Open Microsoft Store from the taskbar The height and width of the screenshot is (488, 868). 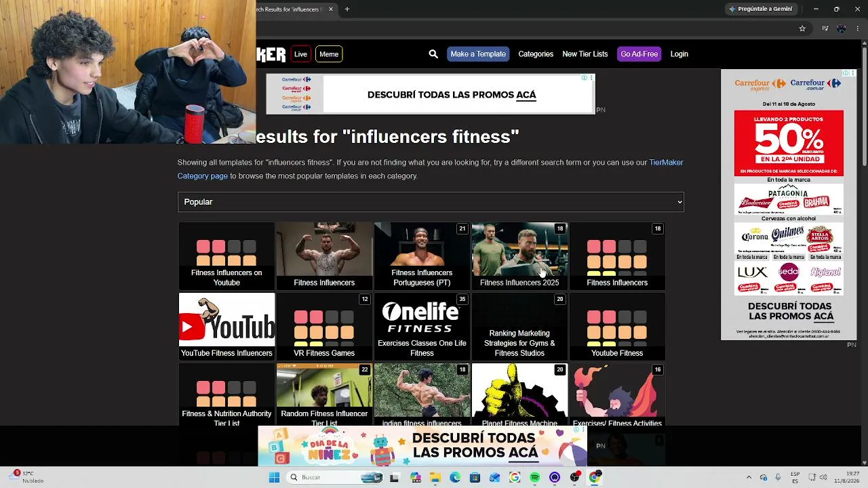pyautogui.click(x=475, y=477)
